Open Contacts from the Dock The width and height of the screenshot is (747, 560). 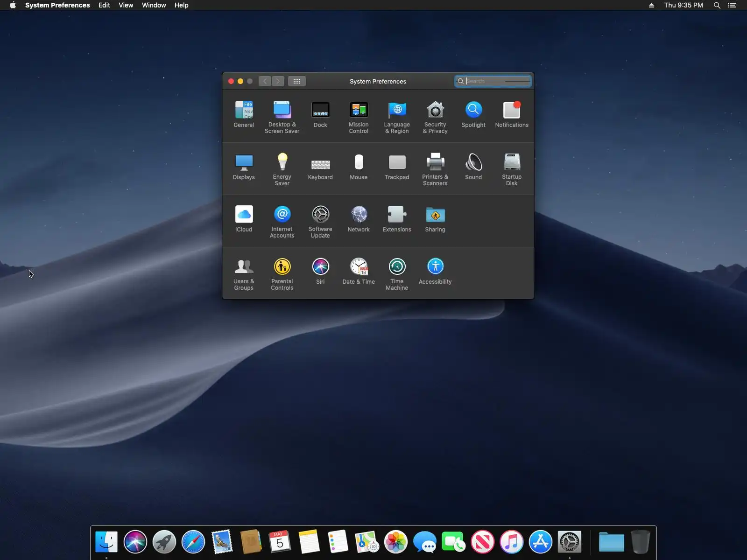[x=251, y=542]
